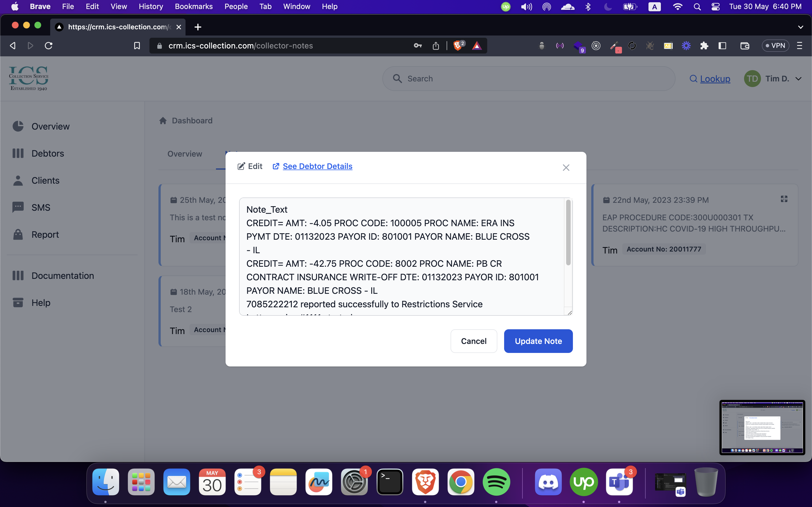Toggle the Brave VPN button
Viewport: 812px width, 507px height.
pos(775,46)
